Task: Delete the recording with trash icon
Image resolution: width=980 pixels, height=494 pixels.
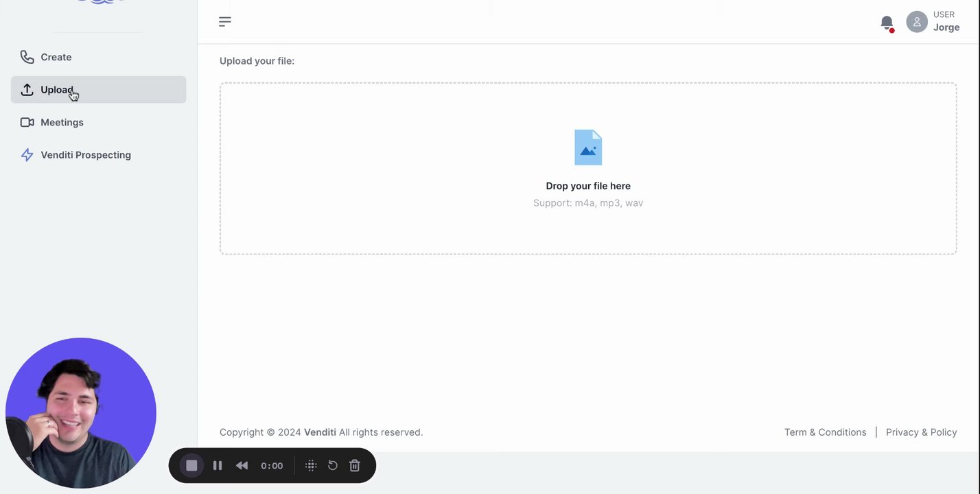Action: [x=355, y=465]
